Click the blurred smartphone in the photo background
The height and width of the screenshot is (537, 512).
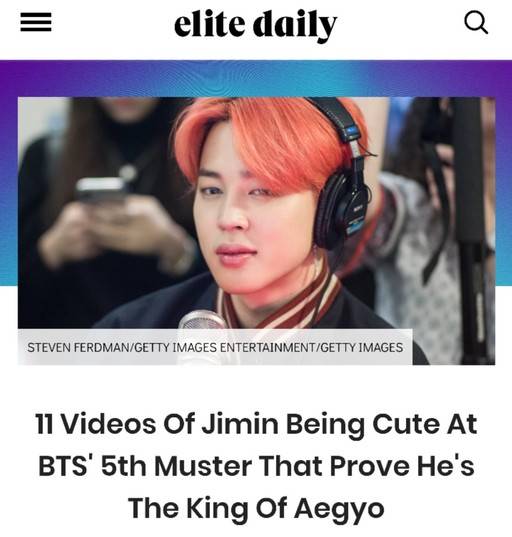coord(101,190)
